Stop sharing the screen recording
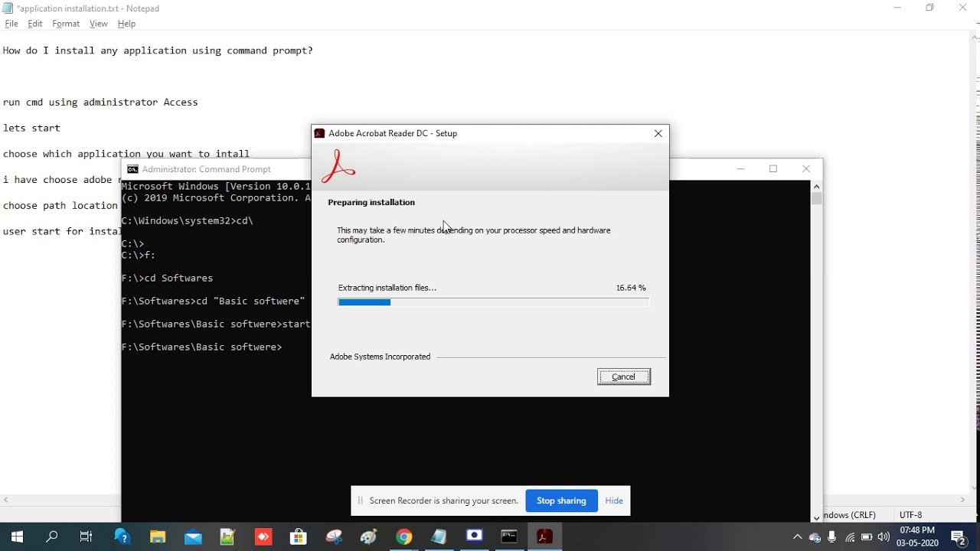Viewport: 980px width, 551px height. [x=561, y=500]
